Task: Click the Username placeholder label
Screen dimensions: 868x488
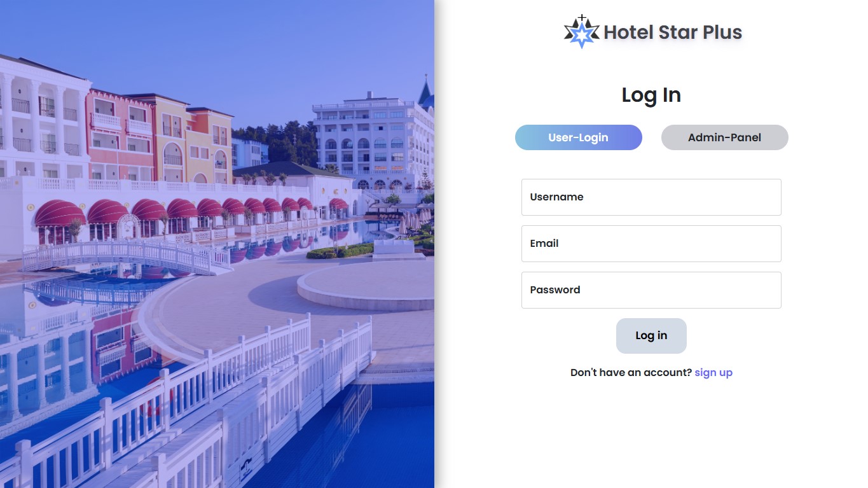Action: coord(556,197)
